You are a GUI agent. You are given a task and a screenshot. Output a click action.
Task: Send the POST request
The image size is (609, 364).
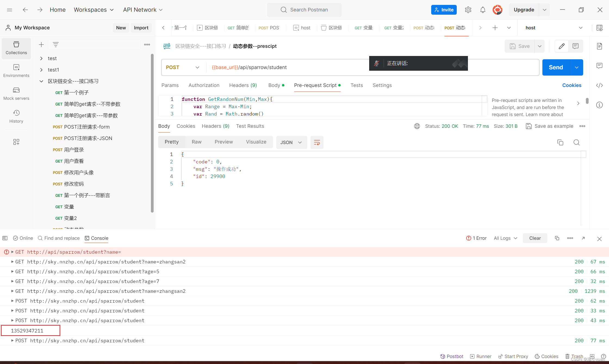[x=556, y=67]
